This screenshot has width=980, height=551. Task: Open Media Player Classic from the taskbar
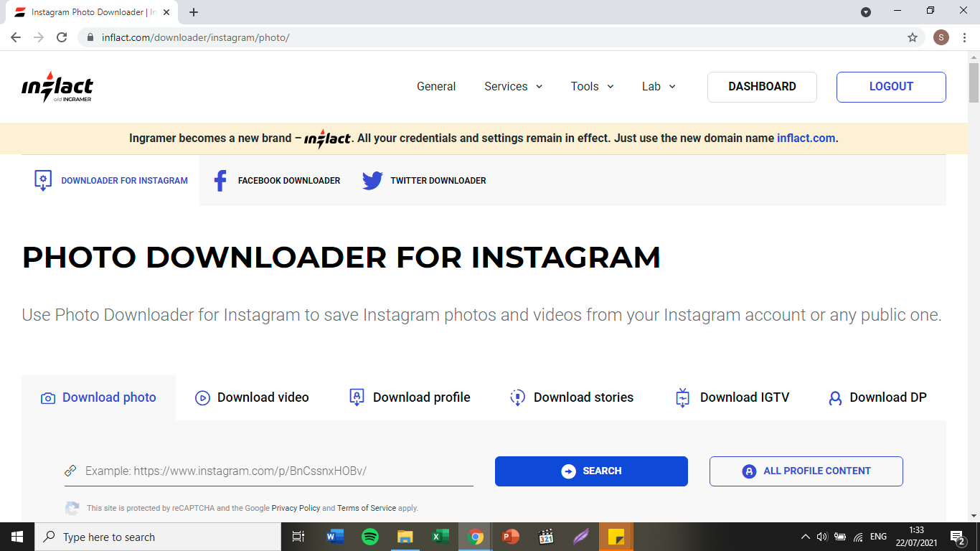tap(546, 537)
